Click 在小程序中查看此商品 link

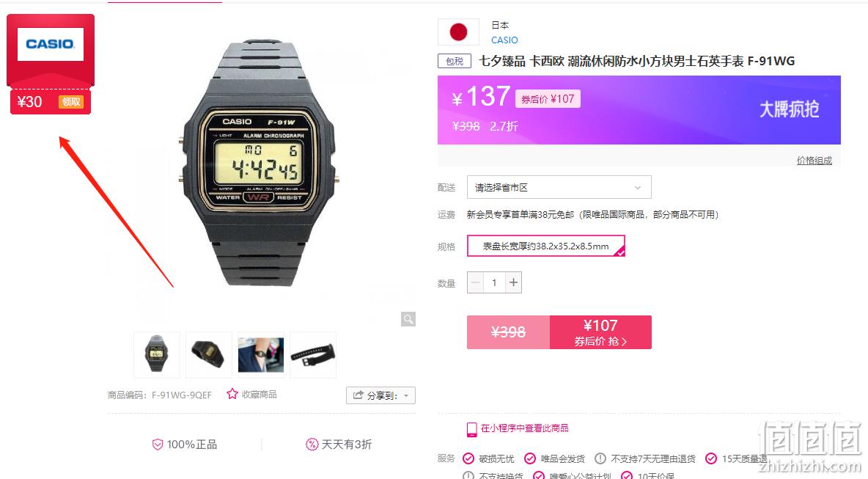(x=524, y=428)
